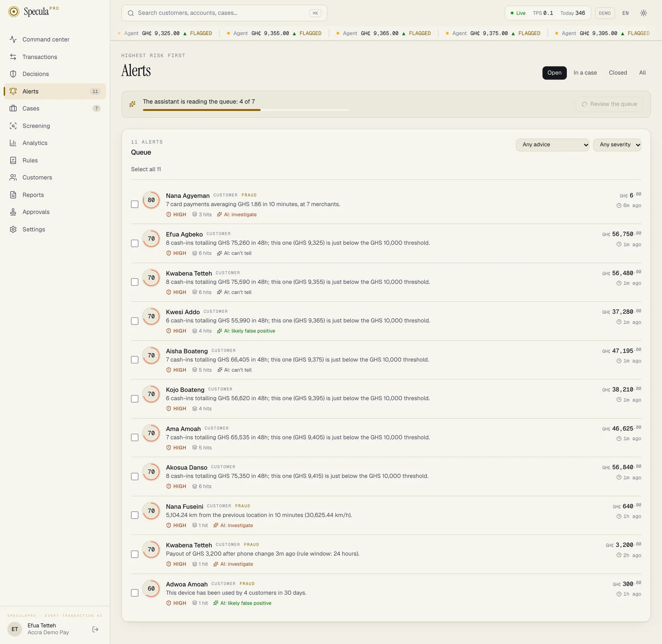
Task: Click the search magnifier icon
Action: [131, 13]
